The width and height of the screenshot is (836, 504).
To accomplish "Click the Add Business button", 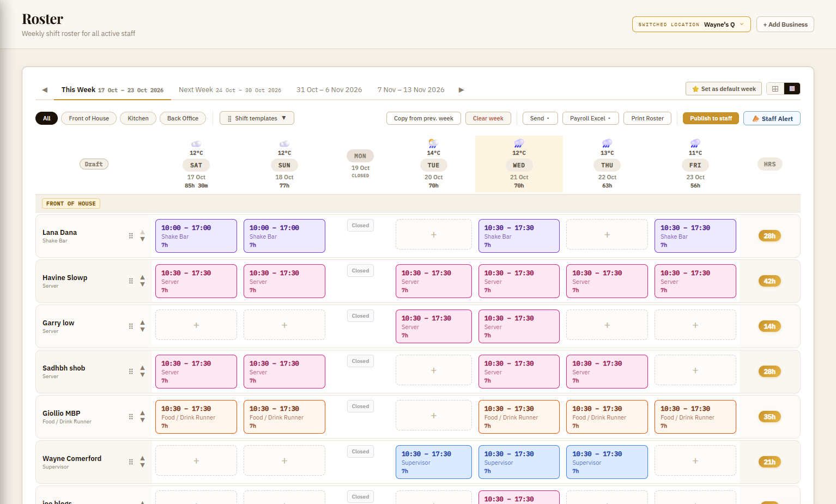I will (x=785, y=25).
